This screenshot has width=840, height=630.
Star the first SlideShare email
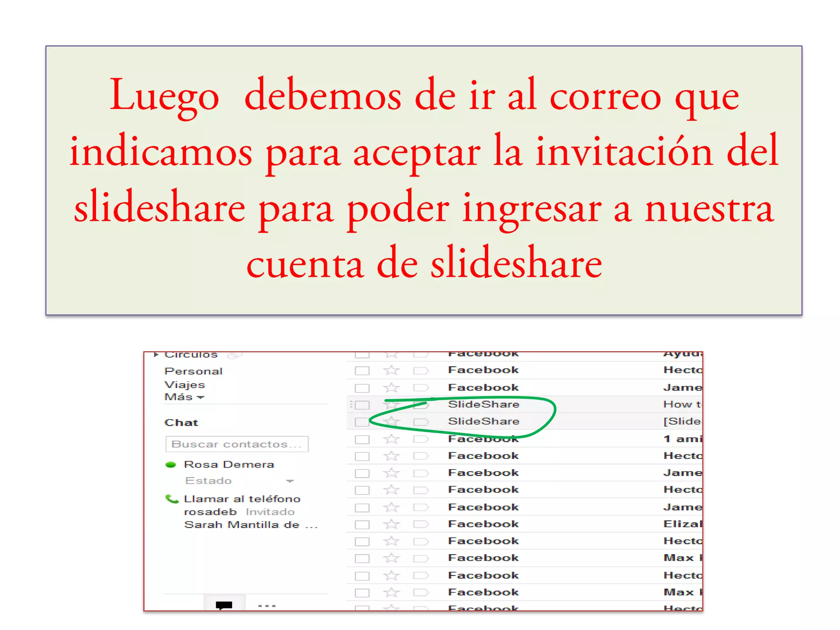point(391,405)
